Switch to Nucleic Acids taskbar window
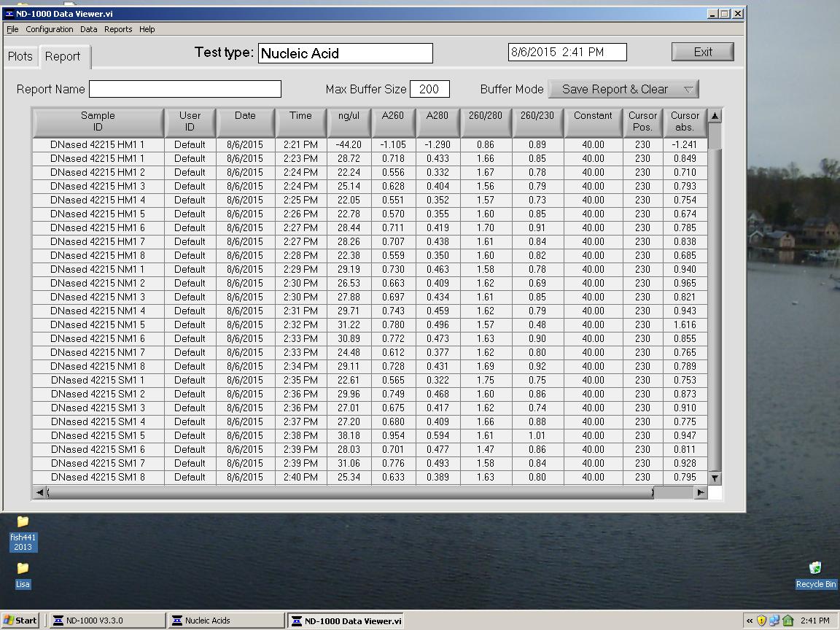 226,621
